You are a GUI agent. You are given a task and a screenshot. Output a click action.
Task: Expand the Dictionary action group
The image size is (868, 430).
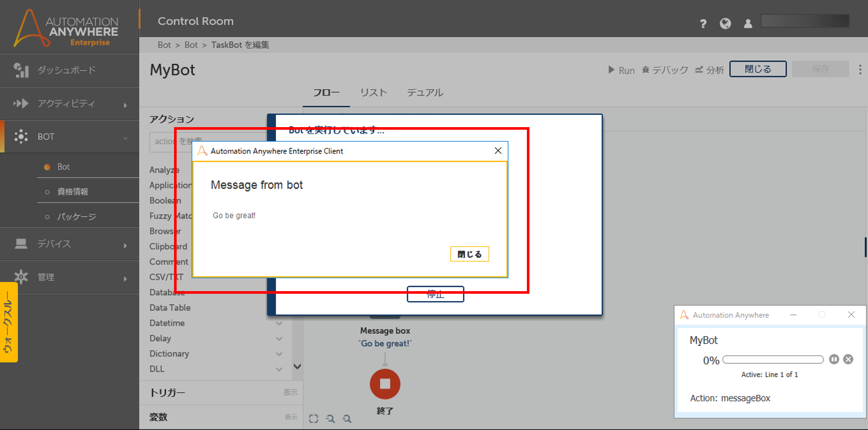279,354
